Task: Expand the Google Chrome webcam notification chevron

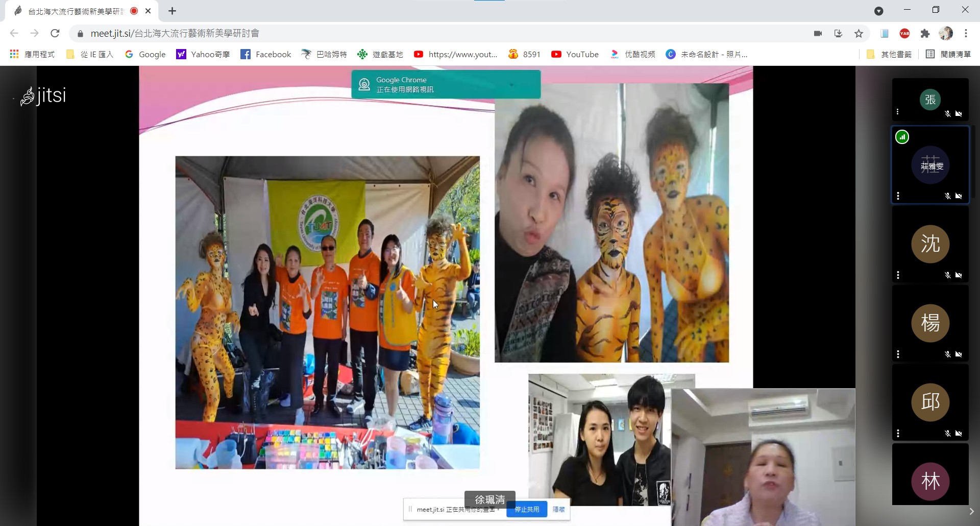Action: pos(511,85)
